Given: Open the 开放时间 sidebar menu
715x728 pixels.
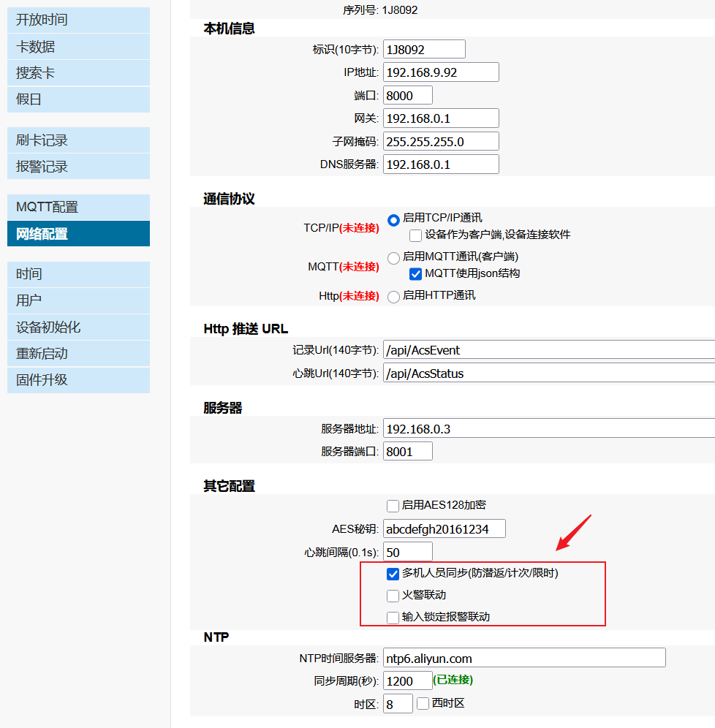Looking at the screenshot, I should click(78, 20).
